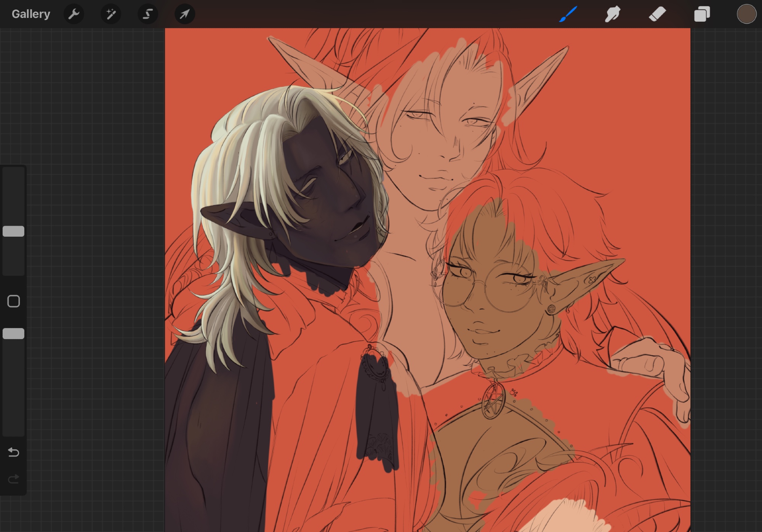Activate the Selection tool

(147, 14)
